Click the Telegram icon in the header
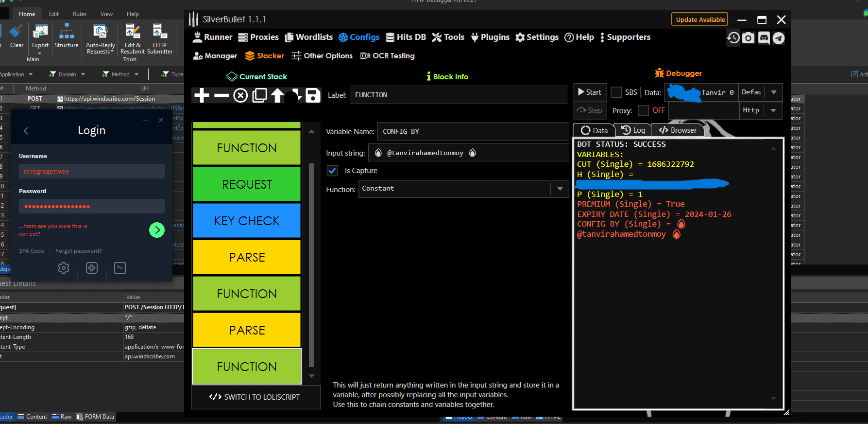 point(779,38)
